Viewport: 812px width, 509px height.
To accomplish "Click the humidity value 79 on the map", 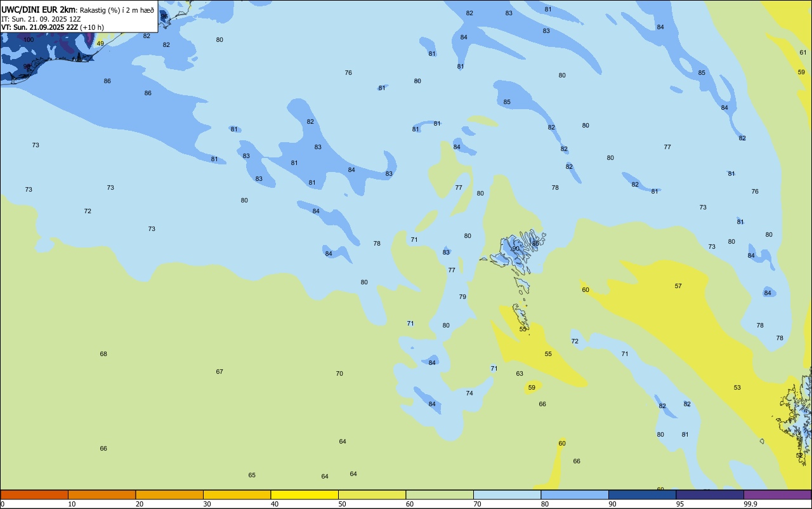I will [462, 296].
